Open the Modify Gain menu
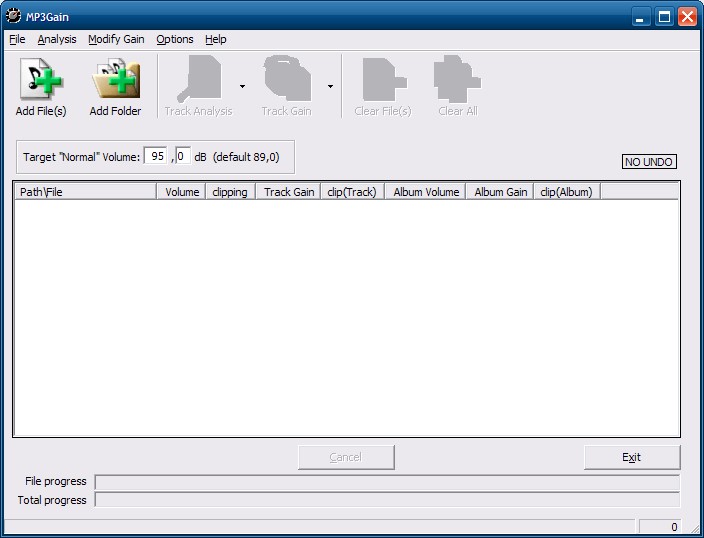The image size is (704, 538). [116, 39]
